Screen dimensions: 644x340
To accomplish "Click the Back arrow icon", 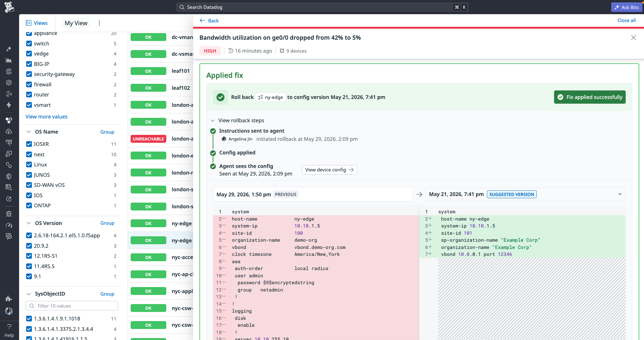I will 203,20.
